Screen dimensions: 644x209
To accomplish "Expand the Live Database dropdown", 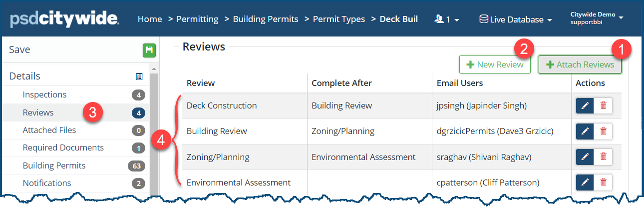I will pos(516,19).
